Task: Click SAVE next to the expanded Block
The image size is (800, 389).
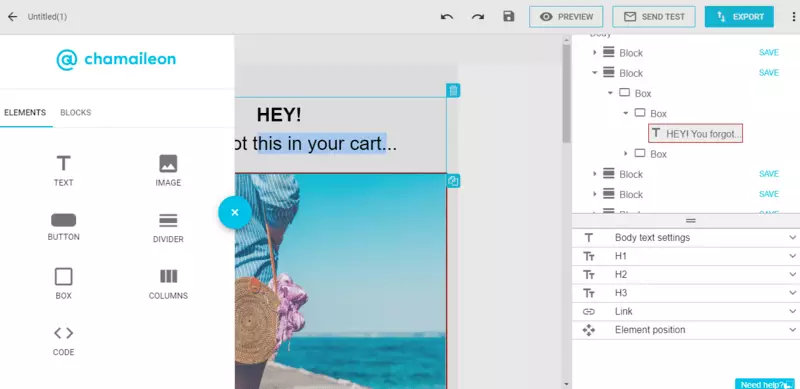Action: (x=769, y=73)
